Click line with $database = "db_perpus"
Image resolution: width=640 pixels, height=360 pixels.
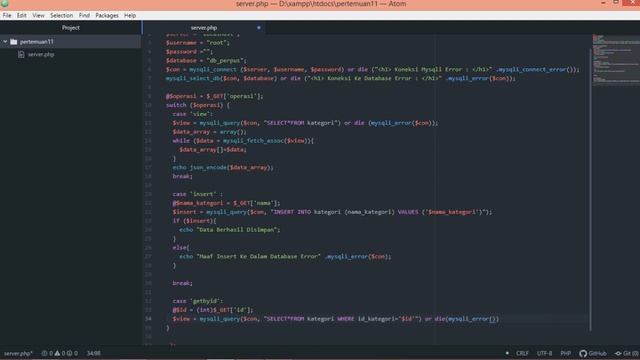pos(206,60)
